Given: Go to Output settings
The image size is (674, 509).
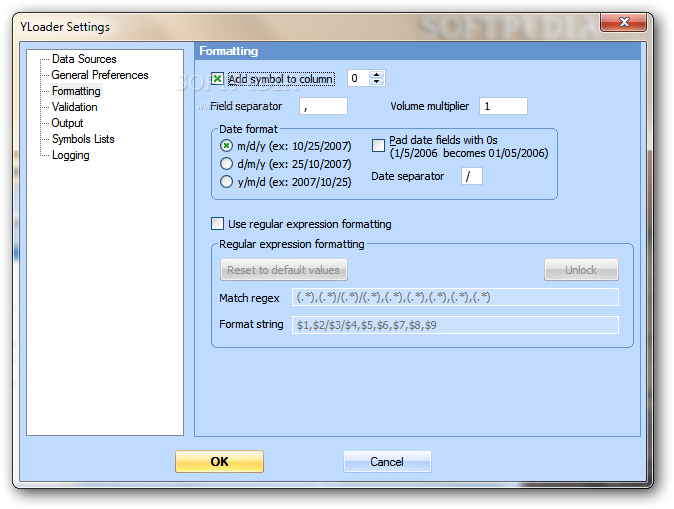Looking at the screenshot, I should click(x=67, y=123).
